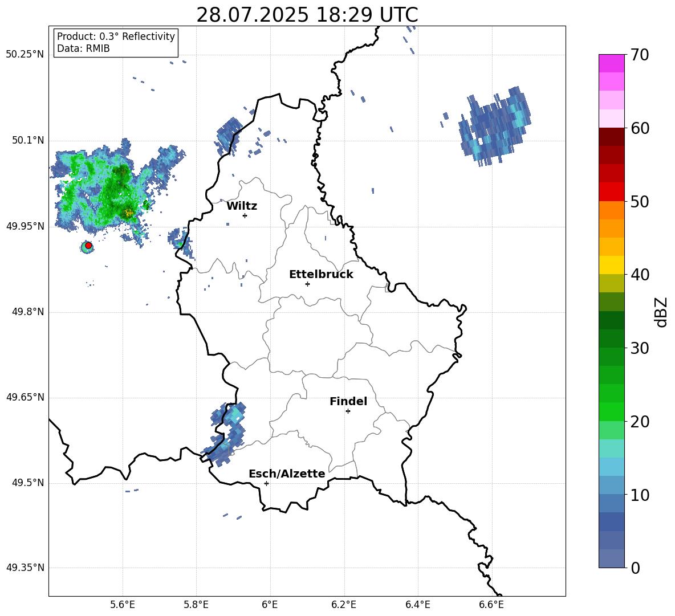
Task: Click the colorbar value 20
Action: pos(640,421)
